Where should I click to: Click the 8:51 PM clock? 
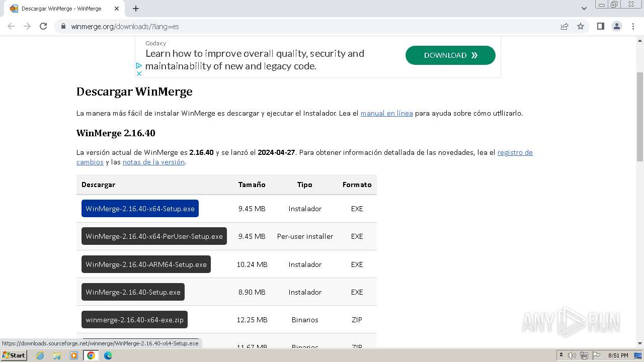point(618,355)
